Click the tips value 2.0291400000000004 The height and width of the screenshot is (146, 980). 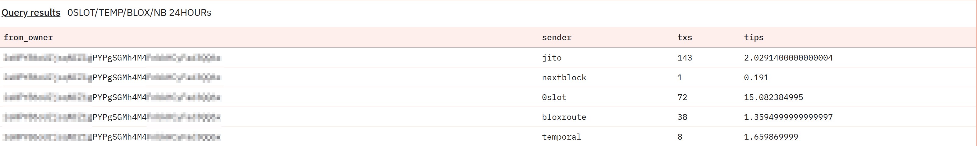[788, 58]
